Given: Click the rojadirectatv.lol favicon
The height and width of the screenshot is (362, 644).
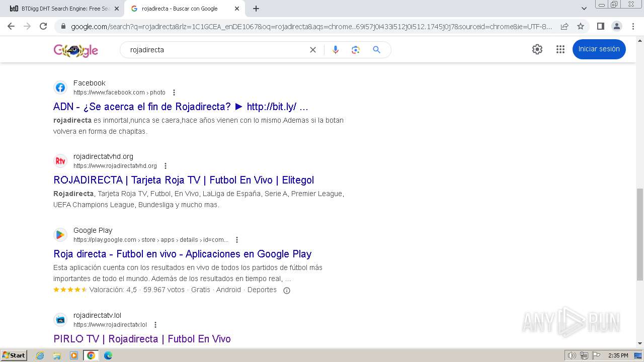Looking at the screenshot, I should [x=60, y=320].
